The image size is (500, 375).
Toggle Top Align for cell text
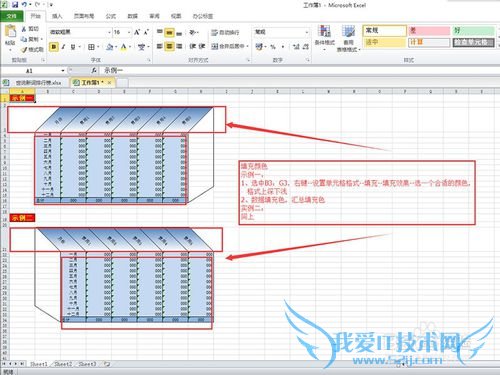[160, 32]
